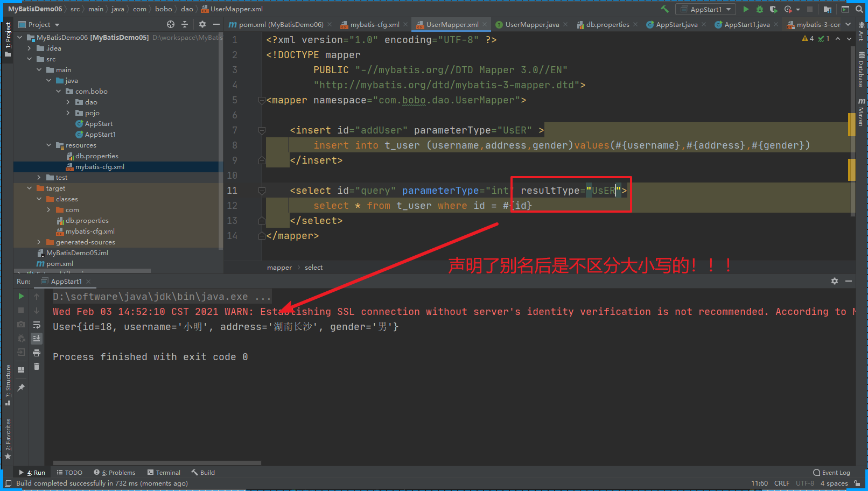Open the profiler options dropdown arrow
This screenshot has width=868, height=491.
coord(797,9)
